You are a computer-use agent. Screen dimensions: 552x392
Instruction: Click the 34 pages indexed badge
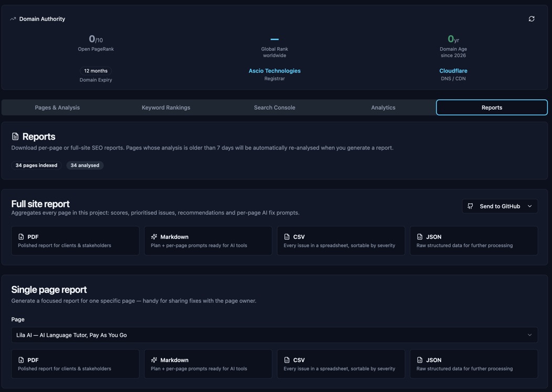point(36,165)
